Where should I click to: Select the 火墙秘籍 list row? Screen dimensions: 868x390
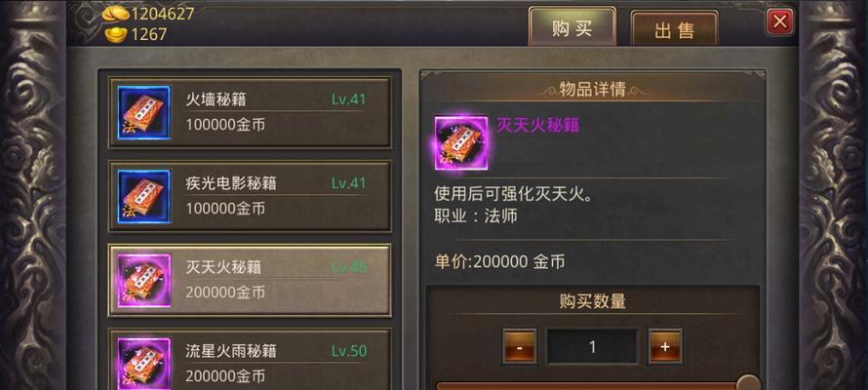click(251, 113)
